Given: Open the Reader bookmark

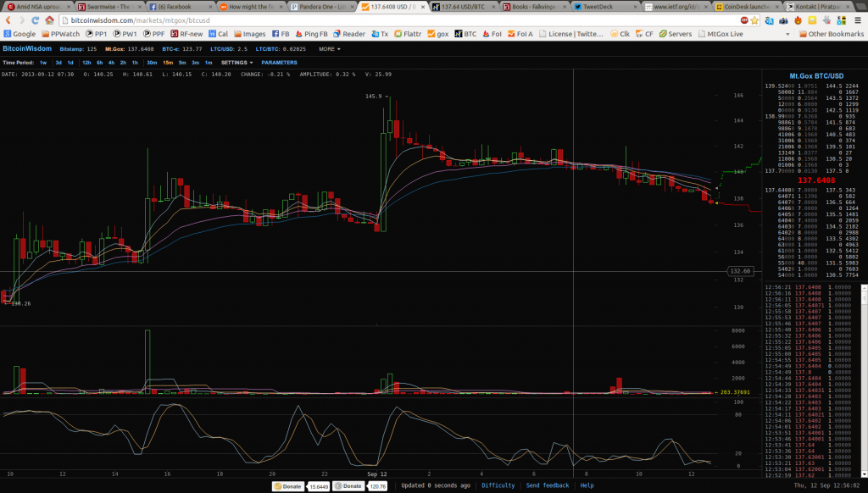Looking at the screenshot, I should point(349,34).
